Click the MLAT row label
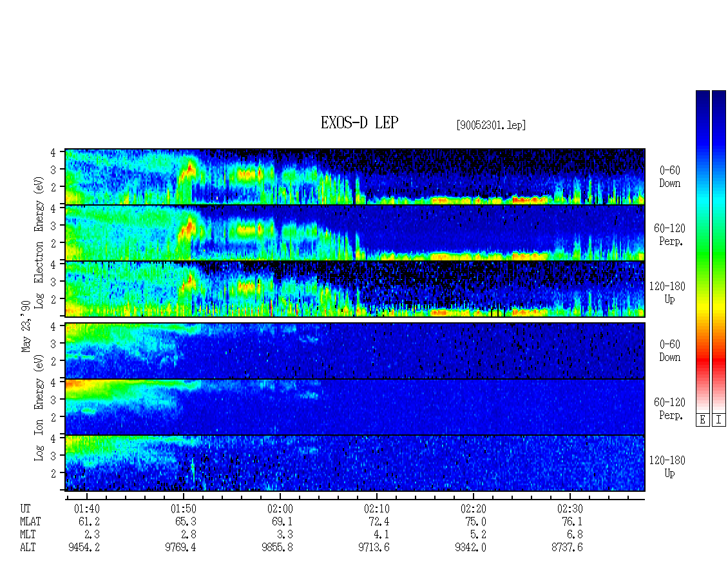This screenshot has width=728, height=564. click(30, 521)
